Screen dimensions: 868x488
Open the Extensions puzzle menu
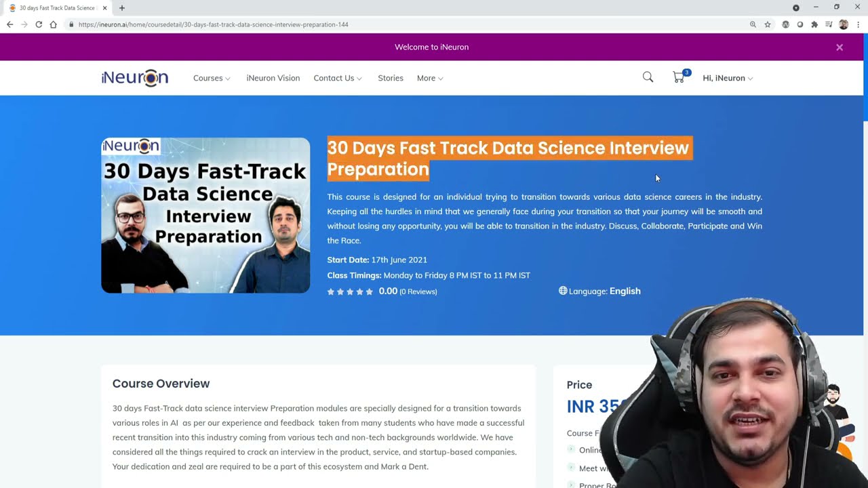(814, 24)
